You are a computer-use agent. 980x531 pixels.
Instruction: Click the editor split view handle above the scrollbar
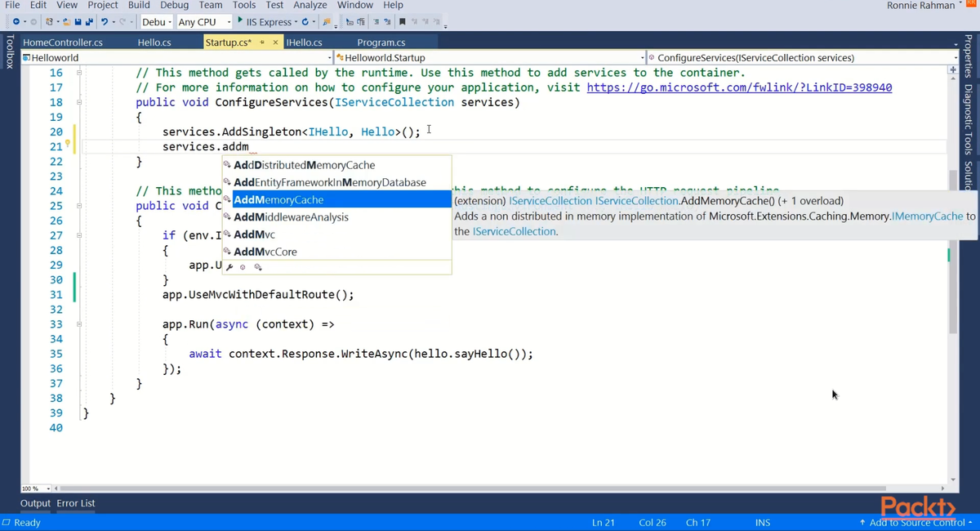tap(953, 70)
